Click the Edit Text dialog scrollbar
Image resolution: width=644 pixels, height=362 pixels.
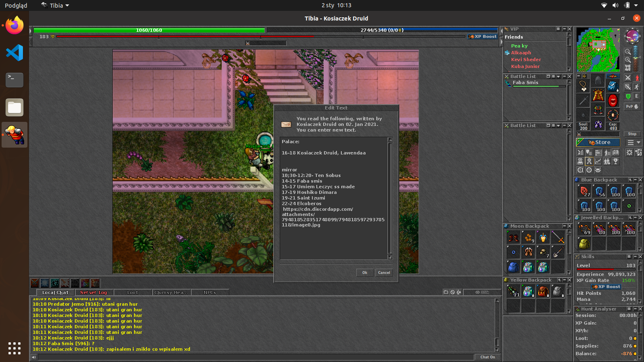tap(390, 198)
